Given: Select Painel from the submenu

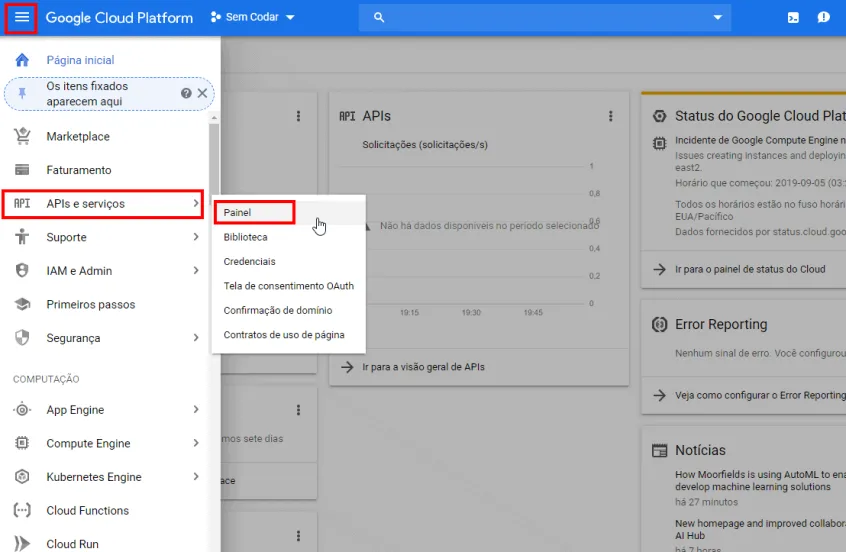Looking at the screenshot, I should (x=238, y=212).
